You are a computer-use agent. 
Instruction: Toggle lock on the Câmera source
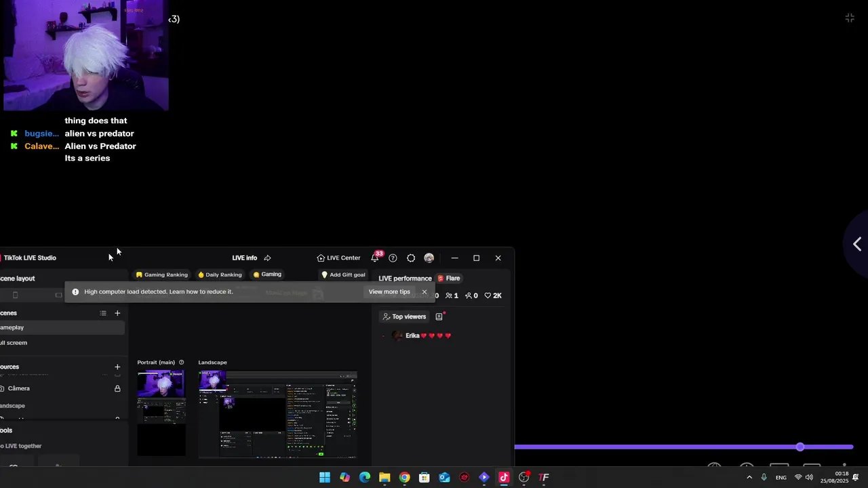(117, 388)
